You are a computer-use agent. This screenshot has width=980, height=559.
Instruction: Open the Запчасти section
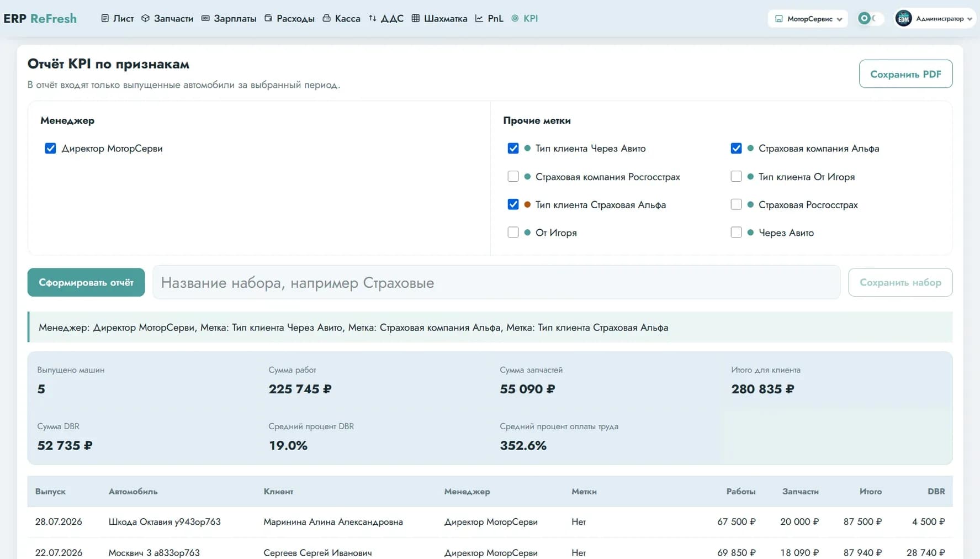click(167, 18)
